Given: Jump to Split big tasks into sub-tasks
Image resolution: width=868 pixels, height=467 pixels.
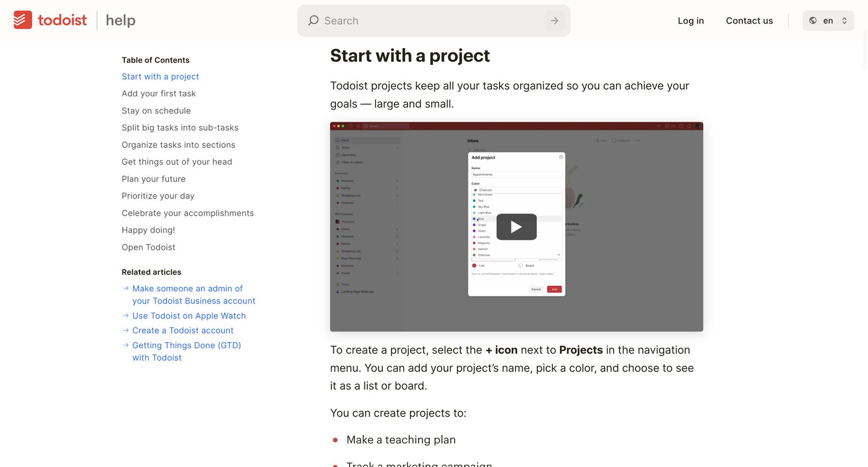Looking at the screenshot, I should pos(180,127).
